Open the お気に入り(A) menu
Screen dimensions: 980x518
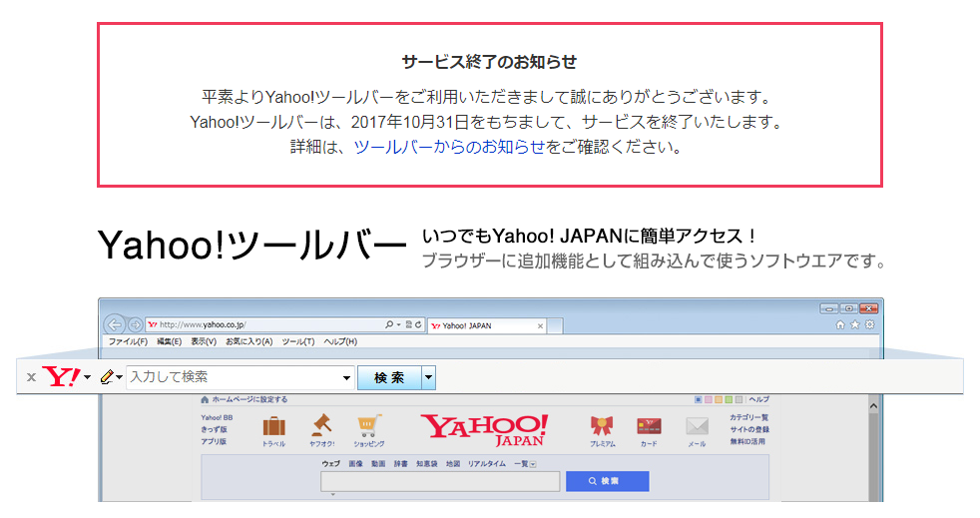point(248,341)
